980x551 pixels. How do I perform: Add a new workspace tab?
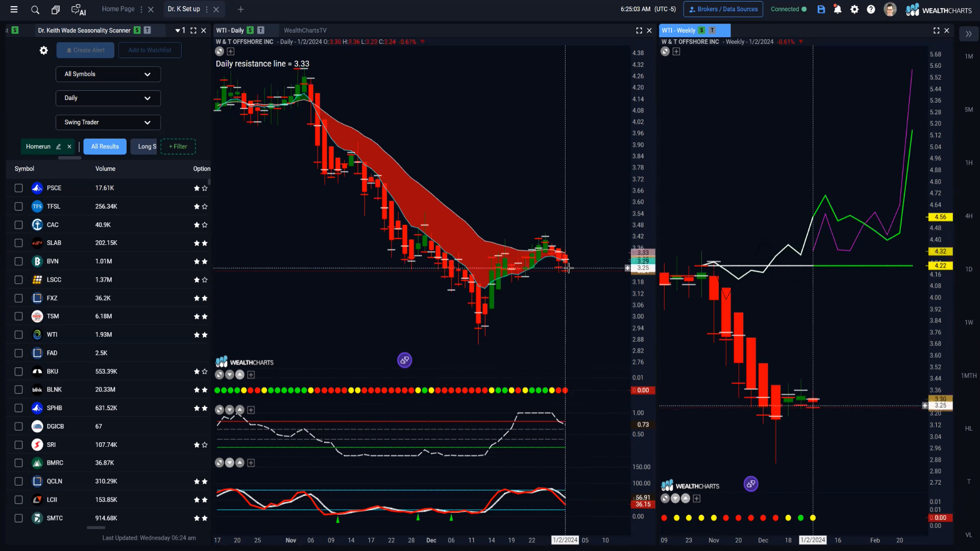(241, 9)
